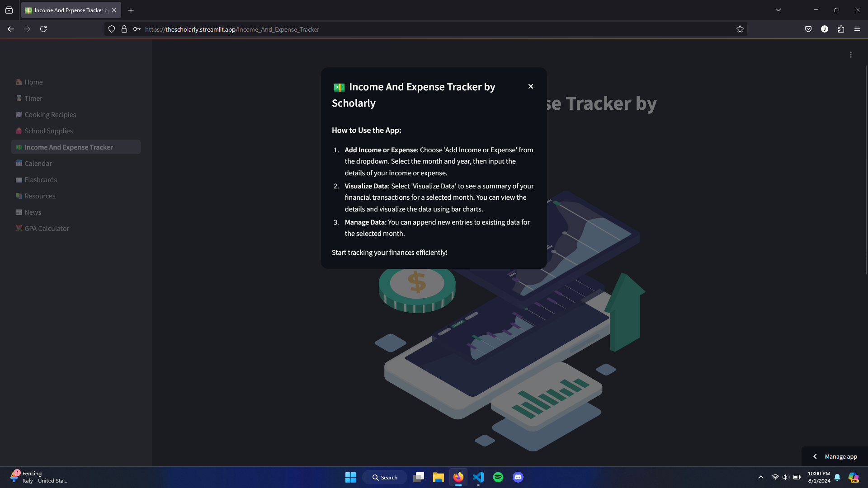
Task: Reload the current page
Action: click(x=43, y=29)
